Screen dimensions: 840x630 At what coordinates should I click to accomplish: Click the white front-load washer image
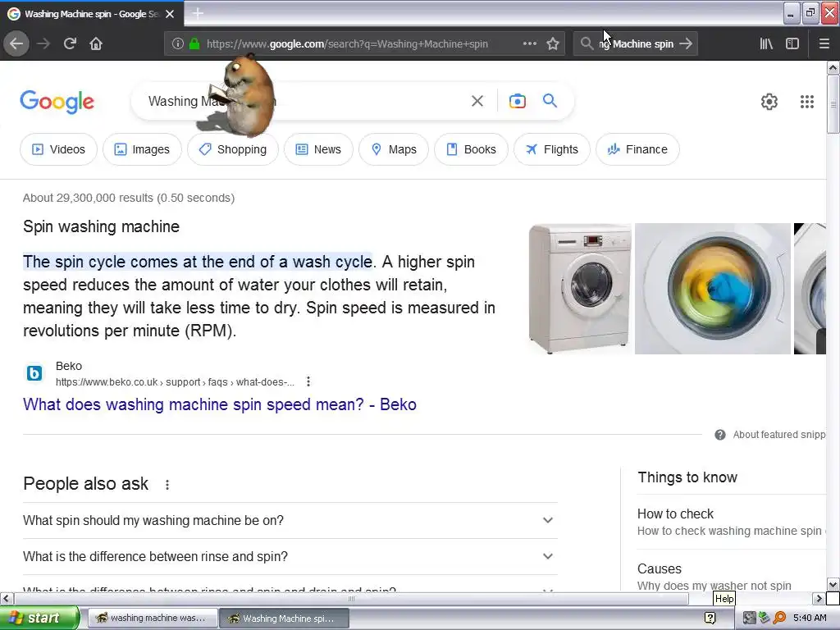tap(580, 289)
